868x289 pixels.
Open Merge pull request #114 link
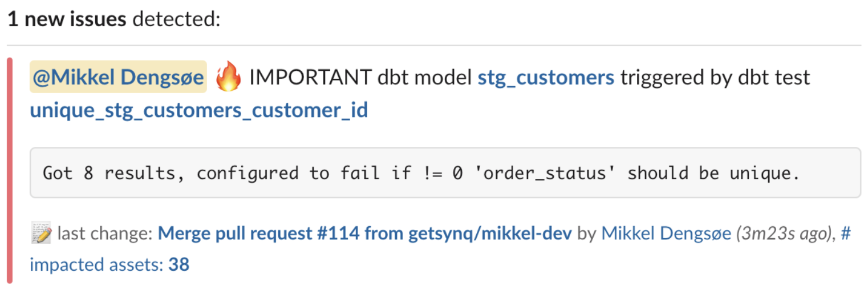(364, 233)
